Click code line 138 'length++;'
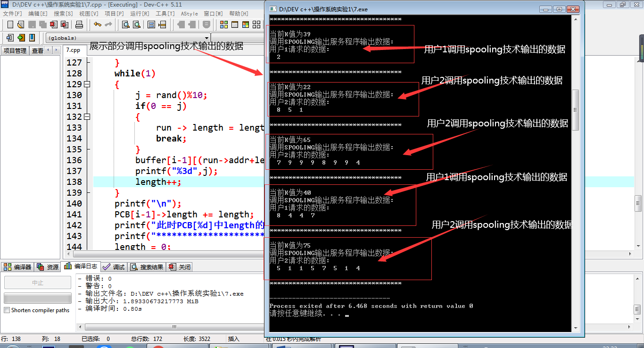This screenshot has height=348, width=644. 158,182
